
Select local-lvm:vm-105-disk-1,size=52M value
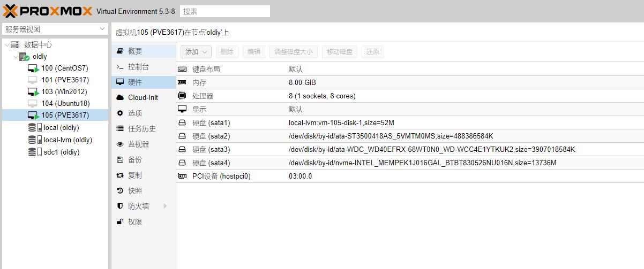click(341, 123)
